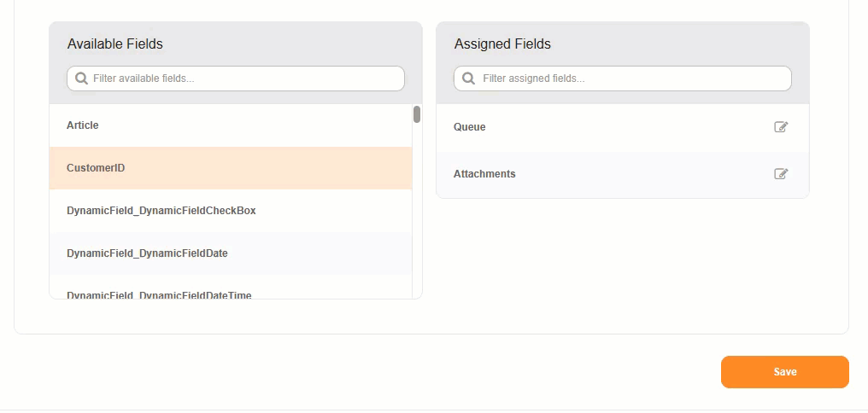This screenshot has height=413, width=868.
Task: Click the Available Fields scrollbar thumb
Action: [417, 114]
